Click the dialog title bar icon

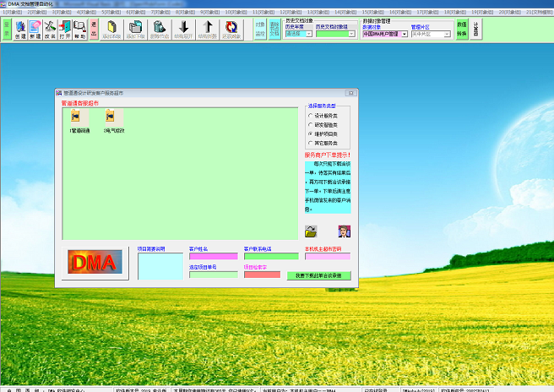pos(59,93)
